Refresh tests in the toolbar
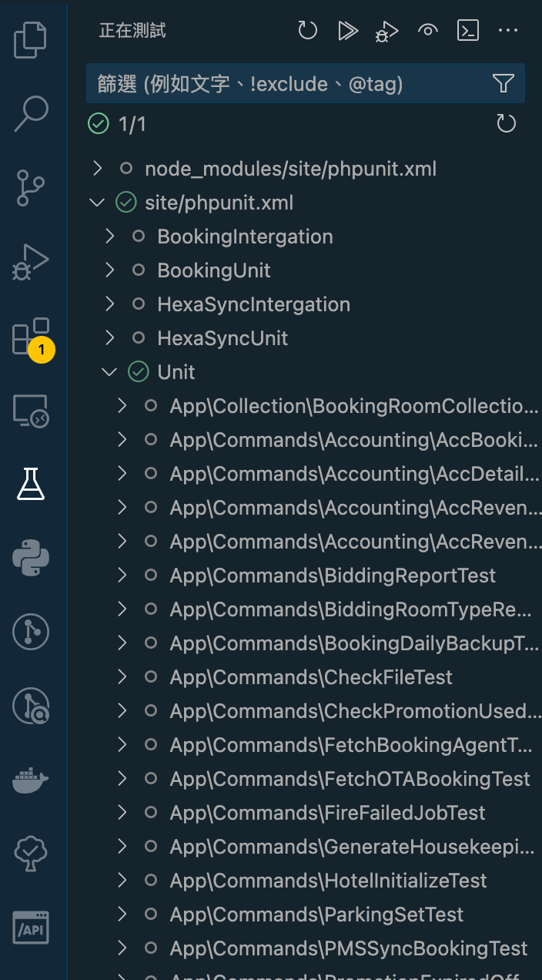The height and width of the screenshot is (980, 542). pos(308,31)
